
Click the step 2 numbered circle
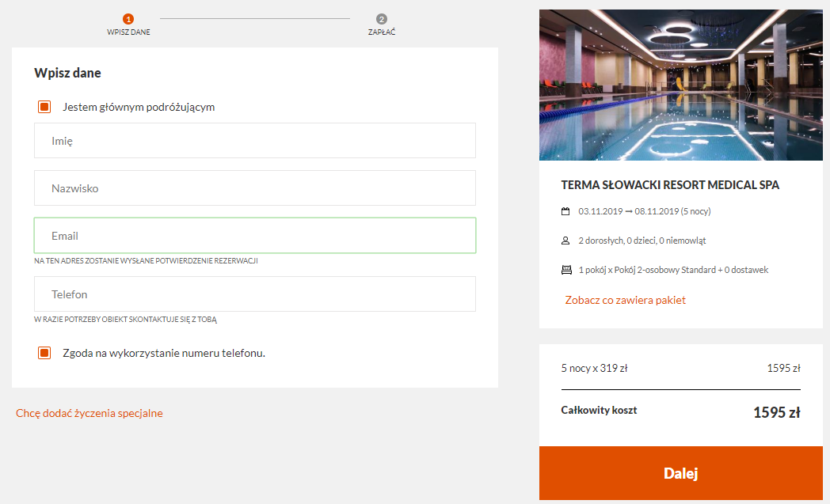pos(382,19)
